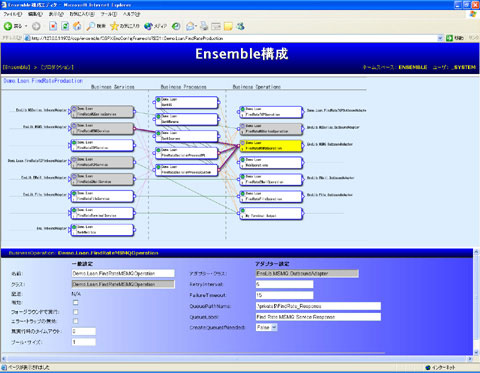Toggle the 有効 checkbox
480x373 pixels.
coord(76,303)
